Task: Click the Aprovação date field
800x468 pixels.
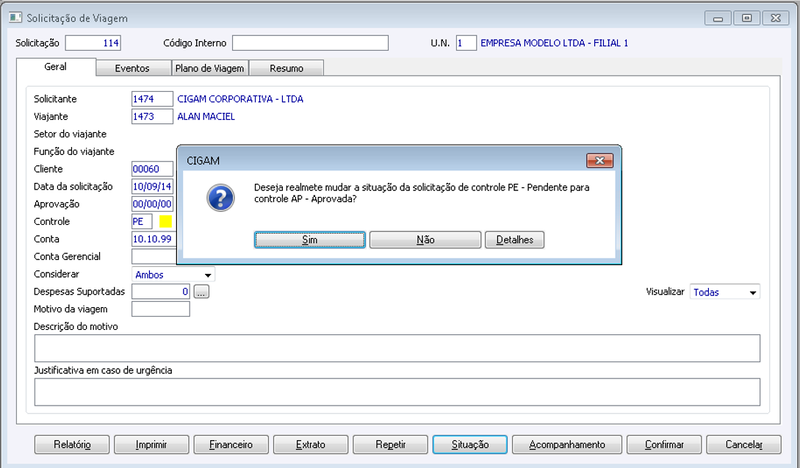Action: [x=152, y=204]
